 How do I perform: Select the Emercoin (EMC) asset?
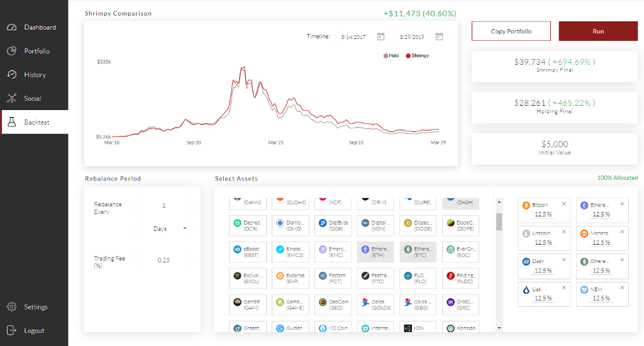(x=333, y=252)
